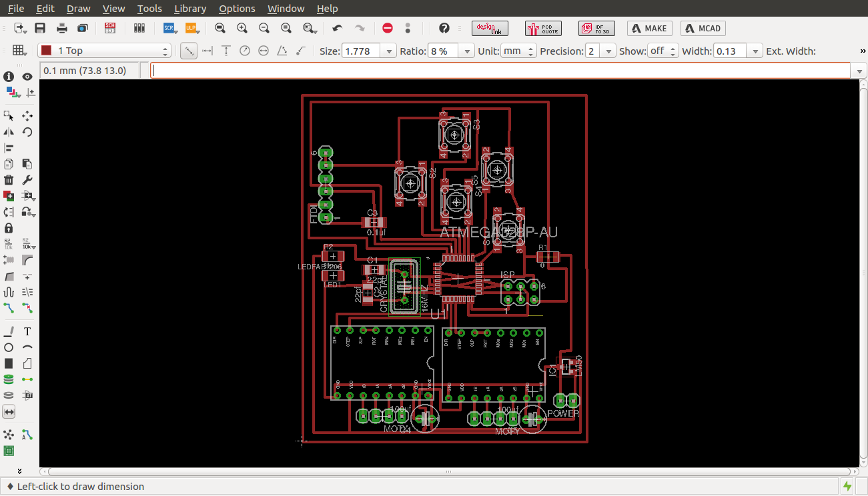Toggle the horizontal dimension type button
The image size is (868, 496).
click(x=207, y=51)
